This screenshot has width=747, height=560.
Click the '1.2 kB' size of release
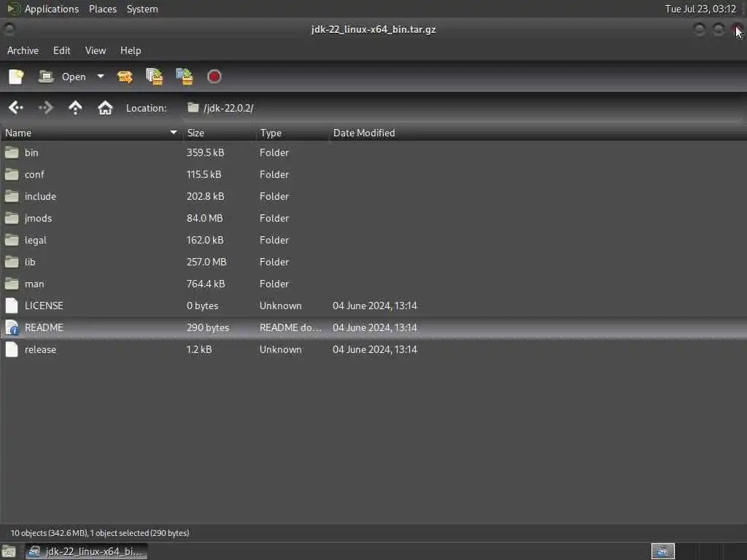[x=199, y=349]
